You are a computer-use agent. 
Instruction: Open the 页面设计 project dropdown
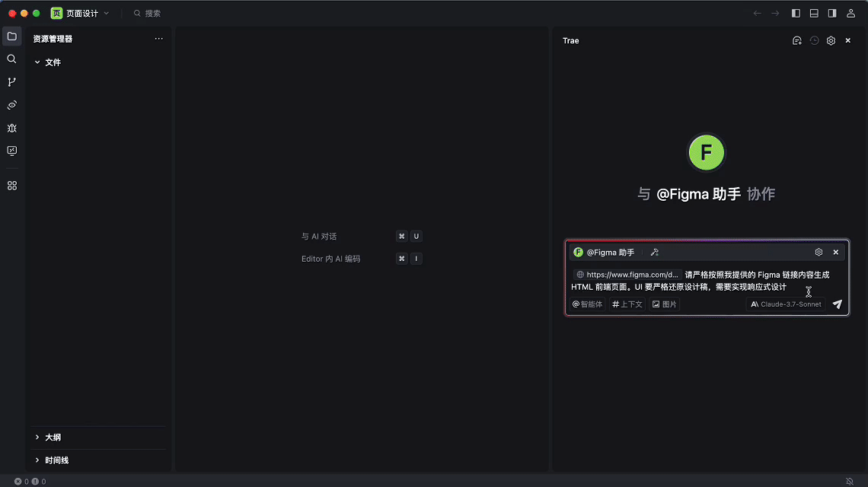point(81,14)
